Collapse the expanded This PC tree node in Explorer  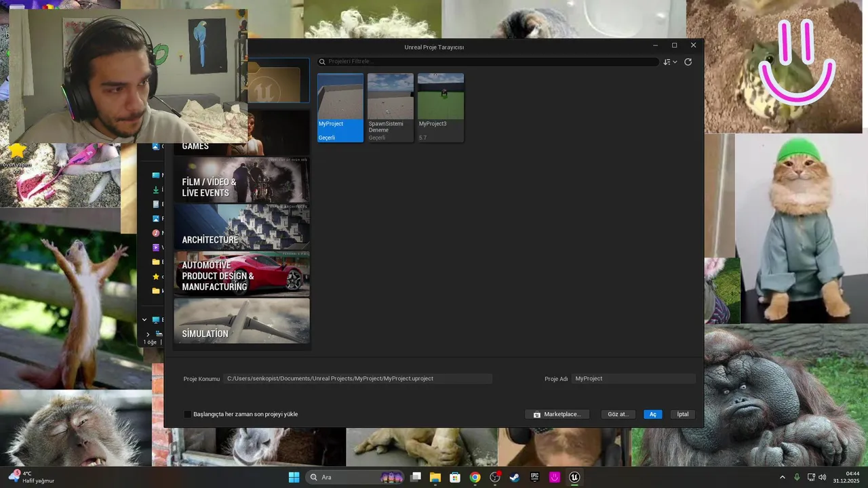click(144, 320)
